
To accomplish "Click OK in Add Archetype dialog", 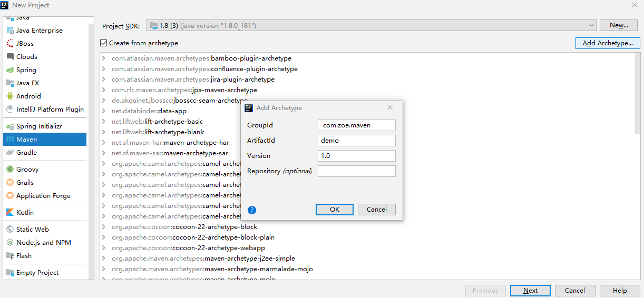I will tap(335, 210).
